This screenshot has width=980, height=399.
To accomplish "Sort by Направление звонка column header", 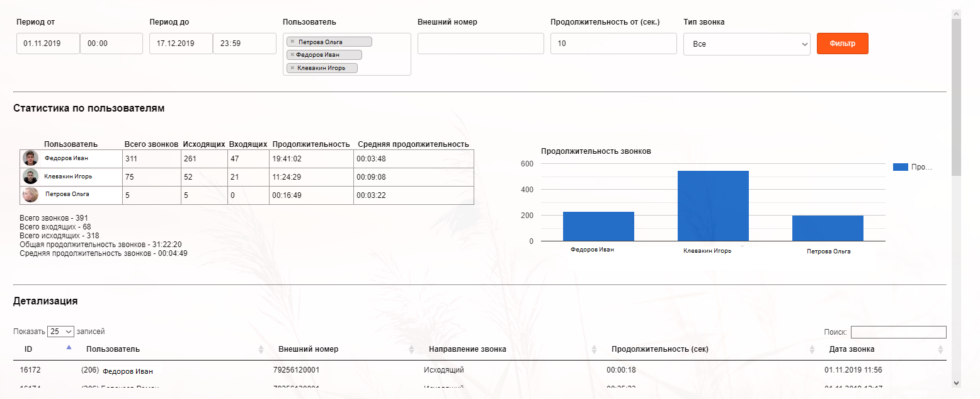I will (x=467, y=349).
